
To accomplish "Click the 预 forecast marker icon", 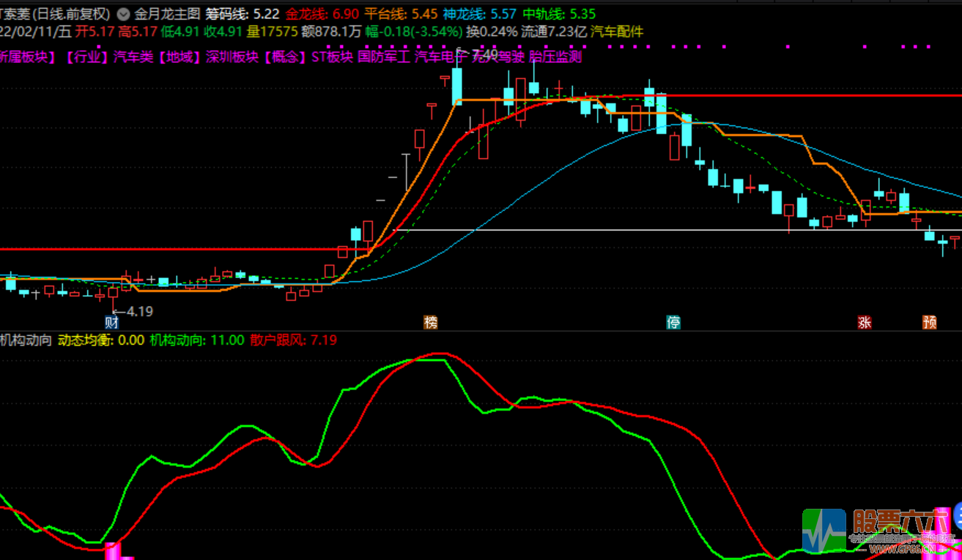I will 930,322.
